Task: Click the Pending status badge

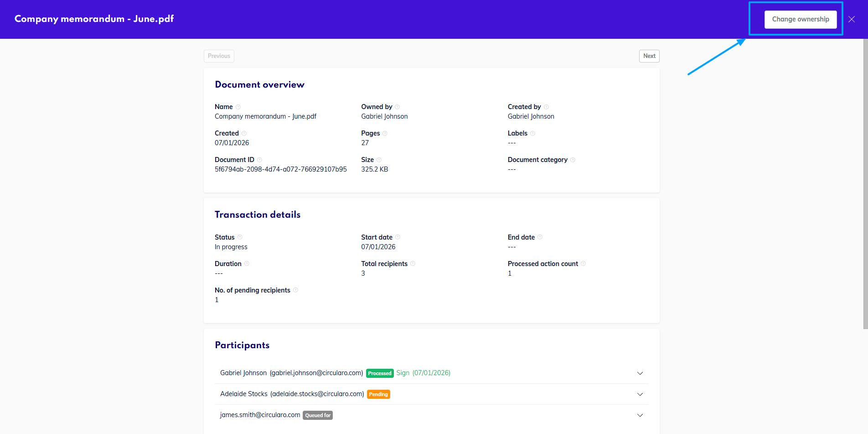Action: tap(378, 394)
